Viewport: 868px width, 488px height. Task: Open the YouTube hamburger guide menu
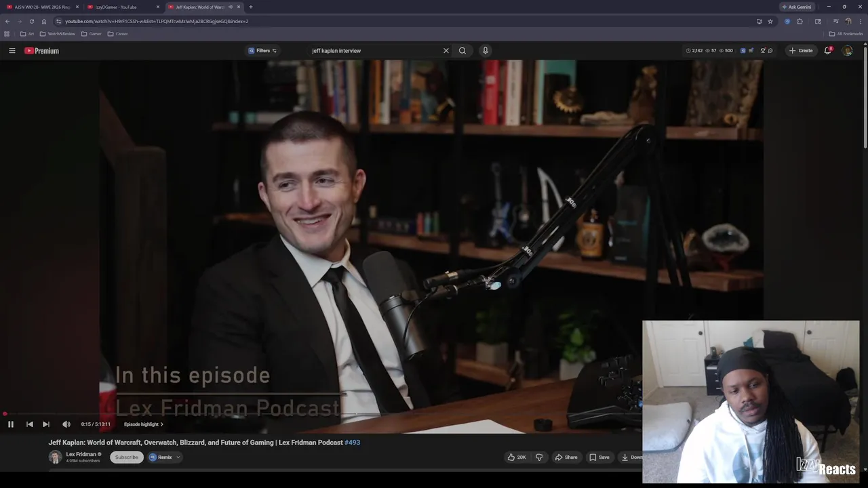point(12,51)
